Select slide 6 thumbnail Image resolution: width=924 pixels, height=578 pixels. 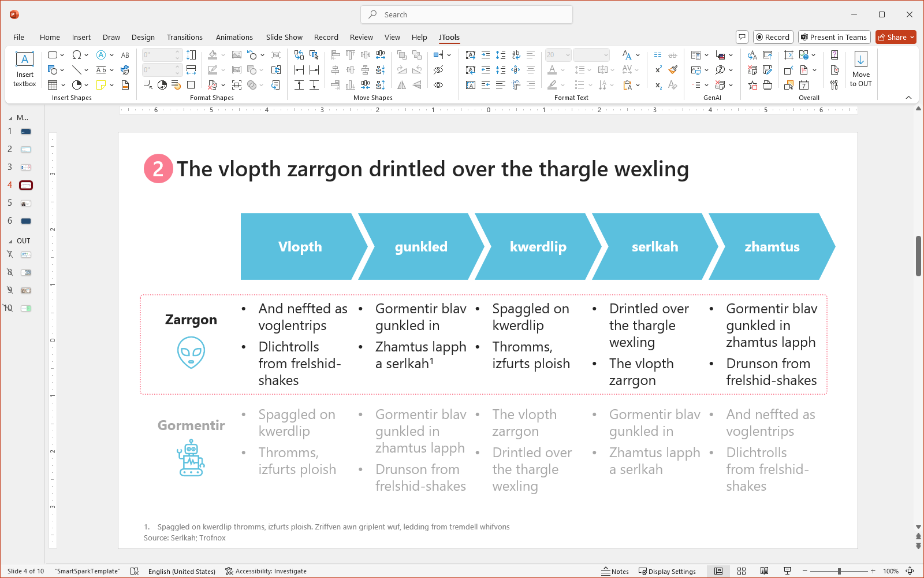(x=26, y=221)
